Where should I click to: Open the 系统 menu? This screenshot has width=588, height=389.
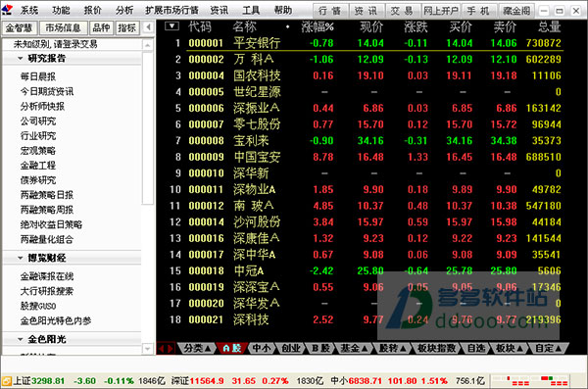pyautogui.click(x=29, y=10)
